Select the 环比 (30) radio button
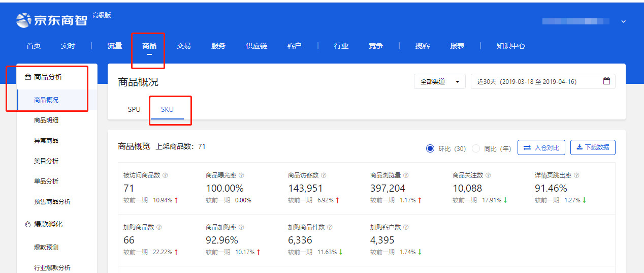644x273 pixels. click(x=430, y=148)
